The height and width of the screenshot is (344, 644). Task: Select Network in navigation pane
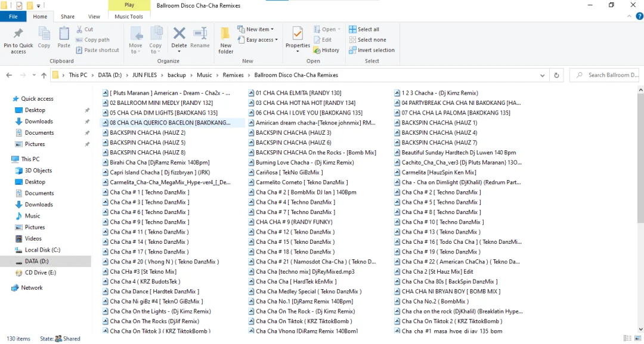pyautogui.click(x=32, y=288)
